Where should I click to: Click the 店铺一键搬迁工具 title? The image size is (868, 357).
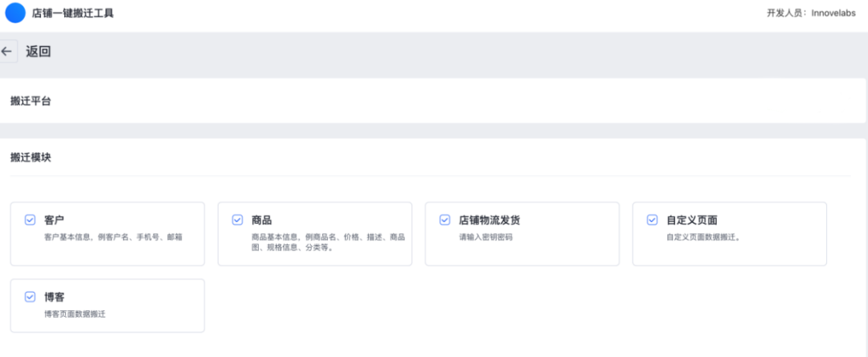point(72,14)
